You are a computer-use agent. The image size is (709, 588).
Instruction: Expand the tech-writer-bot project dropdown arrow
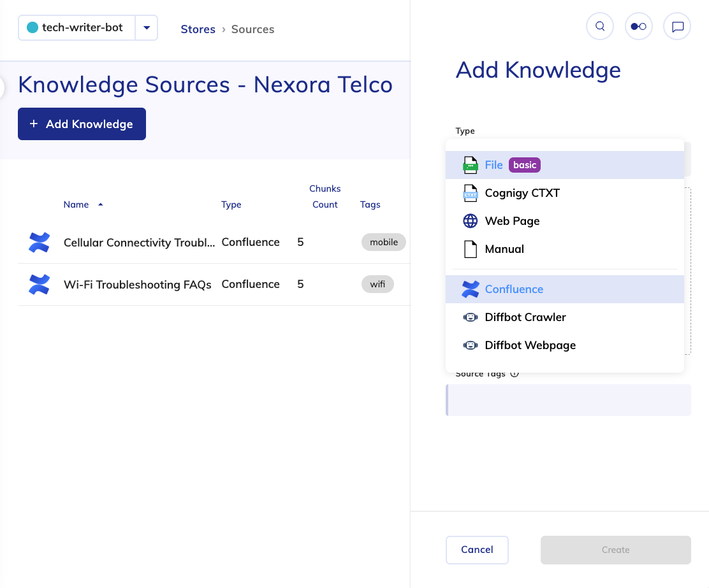point(147,28)
